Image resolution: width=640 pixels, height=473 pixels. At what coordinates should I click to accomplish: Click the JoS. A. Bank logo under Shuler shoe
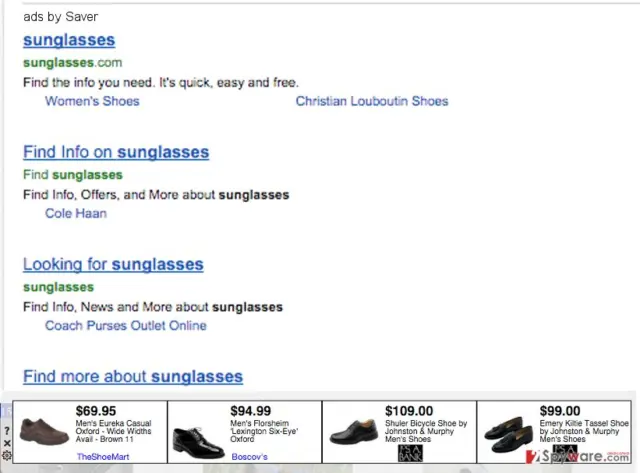[x=410, y=453]
